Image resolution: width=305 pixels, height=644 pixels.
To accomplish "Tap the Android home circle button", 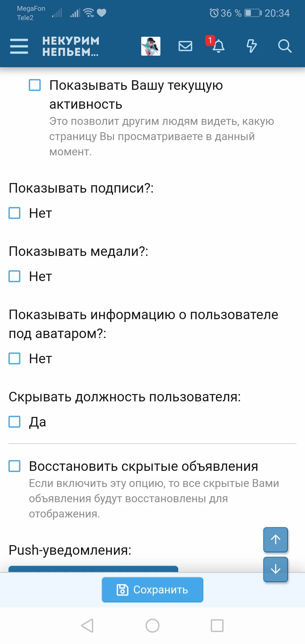I will click(152, 625).
